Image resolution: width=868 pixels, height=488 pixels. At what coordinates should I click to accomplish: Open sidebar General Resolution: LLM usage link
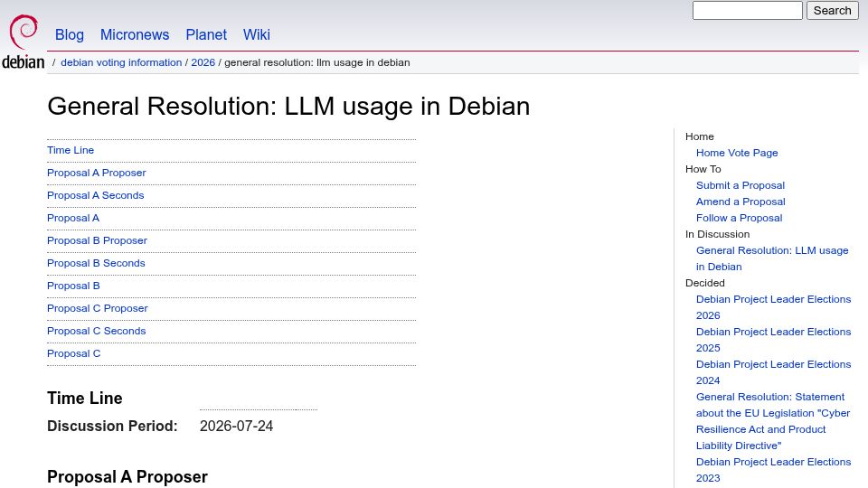(x=772, y=258)
